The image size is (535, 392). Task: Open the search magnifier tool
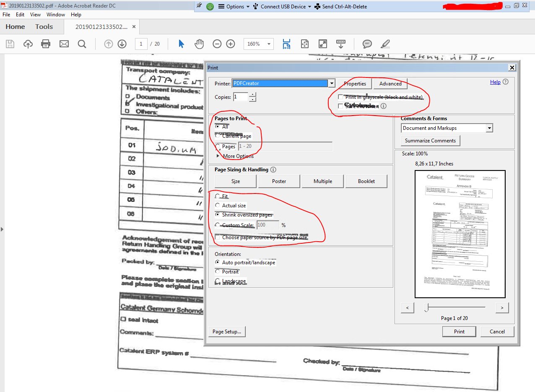tap(82, 44)
